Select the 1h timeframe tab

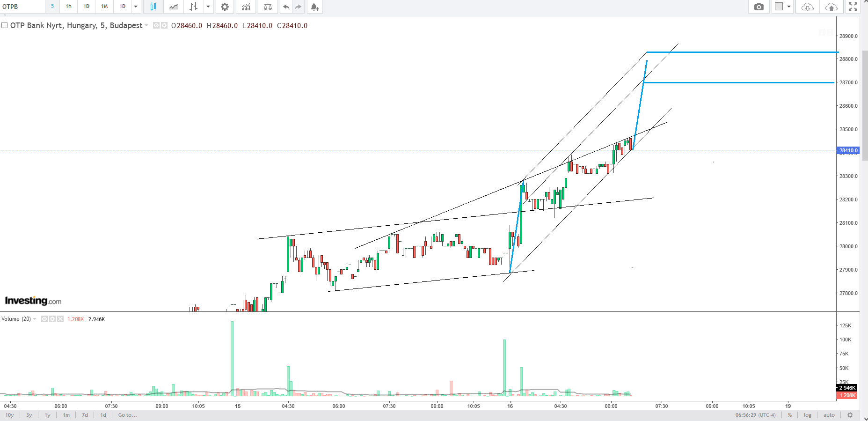pos(69,7)
